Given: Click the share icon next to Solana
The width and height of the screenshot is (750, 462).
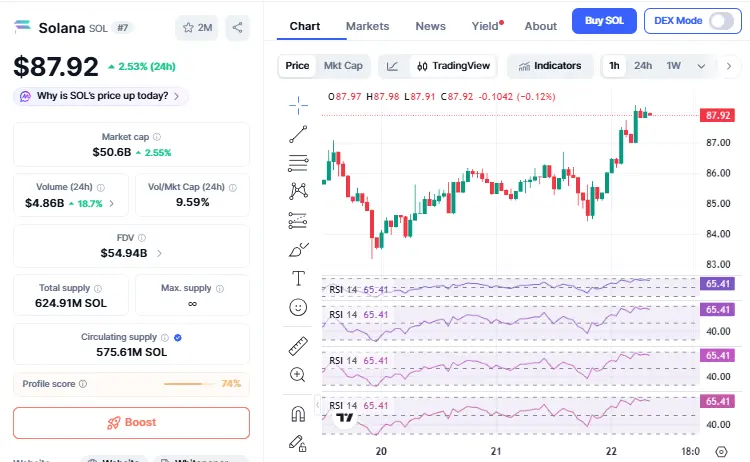Looking at the screenshot, I should pyautogui.click(x=237, y=28).
